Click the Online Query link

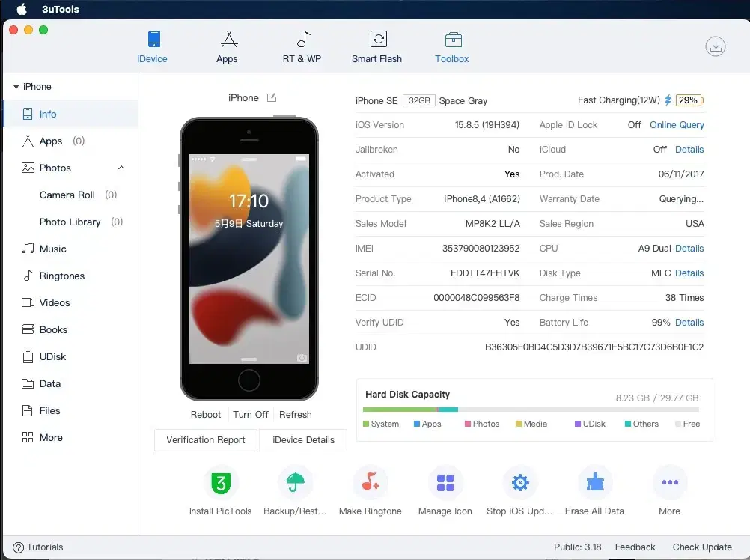pos(677,125)
